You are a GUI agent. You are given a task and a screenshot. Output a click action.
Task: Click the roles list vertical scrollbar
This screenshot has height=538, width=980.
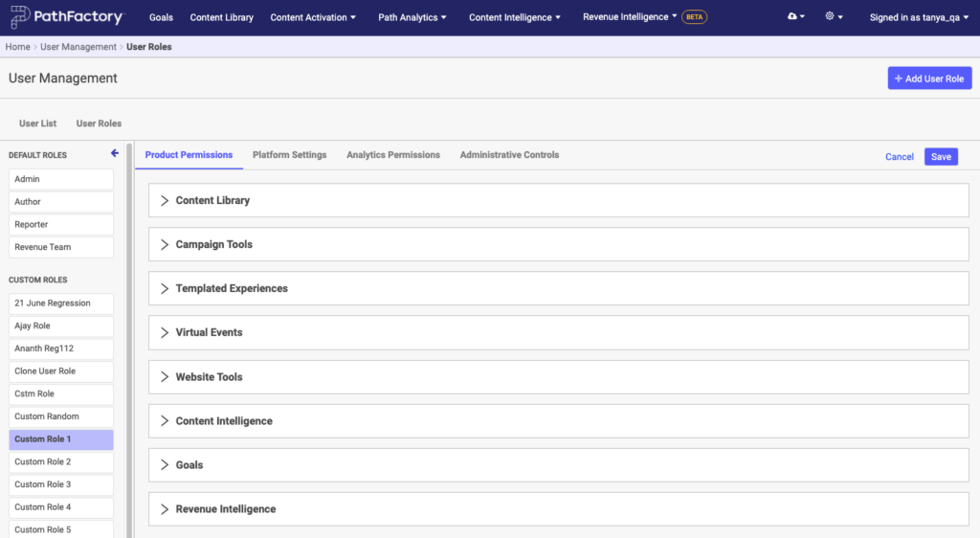pos(129,341)
